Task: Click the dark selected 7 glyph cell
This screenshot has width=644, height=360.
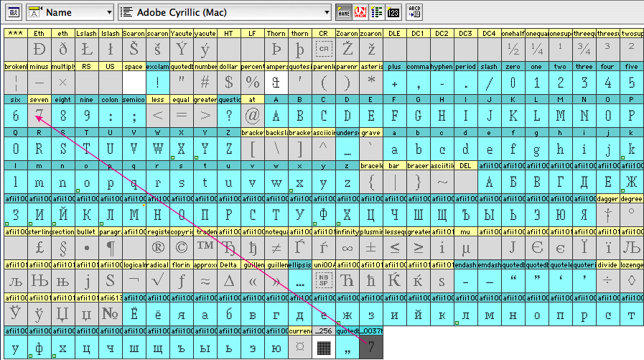Action: pyautogui.click(x=370, y=347)
